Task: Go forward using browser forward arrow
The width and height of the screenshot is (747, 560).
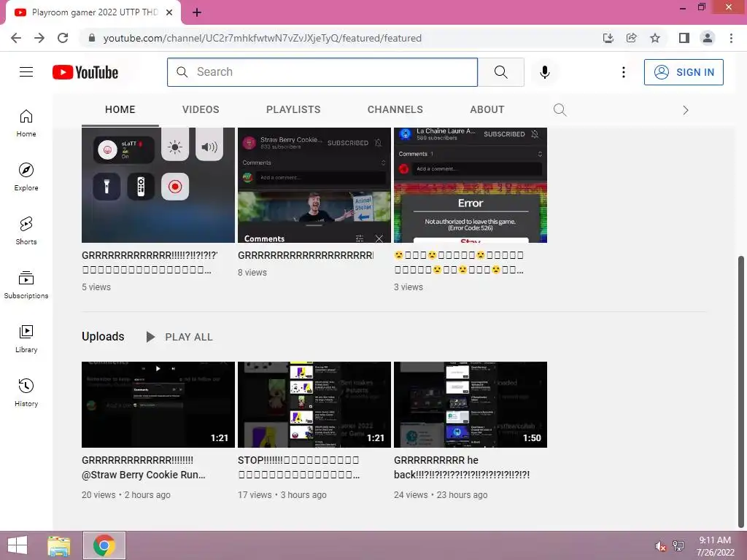Action: pos(39,38)
